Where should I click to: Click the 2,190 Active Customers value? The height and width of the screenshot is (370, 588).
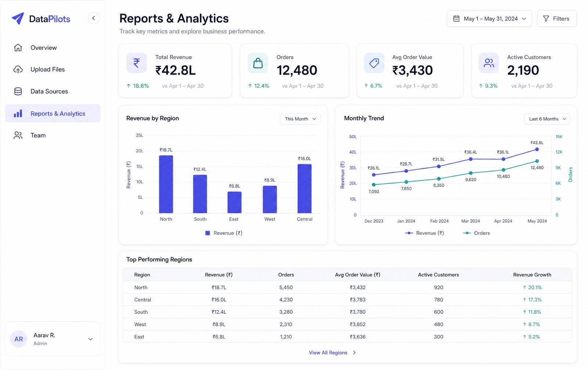523,70
